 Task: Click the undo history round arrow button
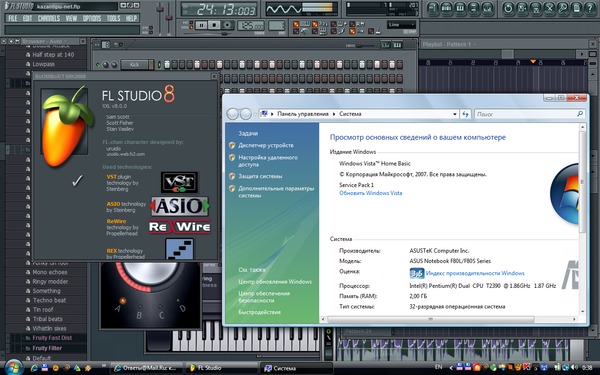(508, 9)
